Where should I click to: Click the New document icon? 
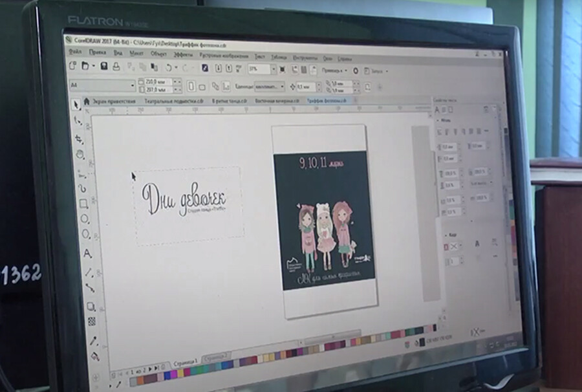72,66
